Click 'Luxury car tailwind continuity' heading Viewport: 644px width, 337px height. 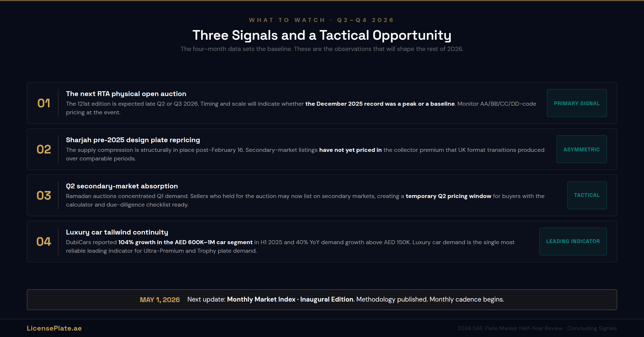[x=117, y=232]
